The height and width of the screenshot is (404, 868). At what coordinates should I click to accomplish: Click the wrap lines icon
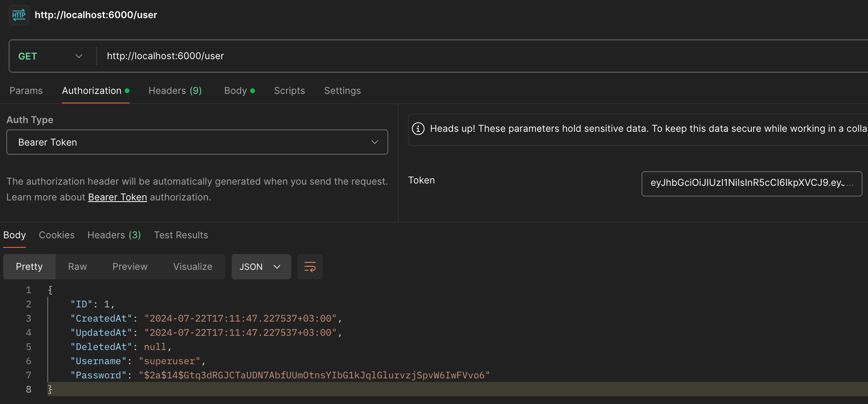pos(310,267)
